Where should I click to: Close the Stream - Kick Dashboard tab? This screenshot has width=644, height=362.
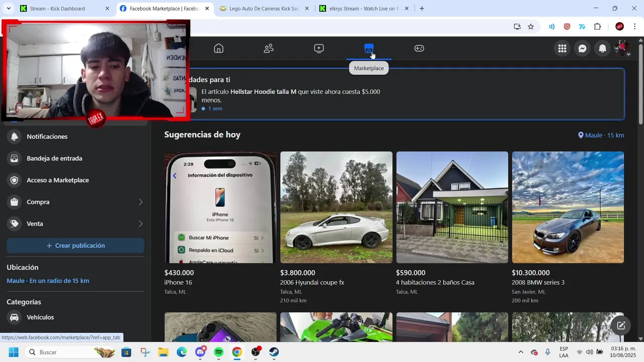pyautogui.click(x=107, y=9)
